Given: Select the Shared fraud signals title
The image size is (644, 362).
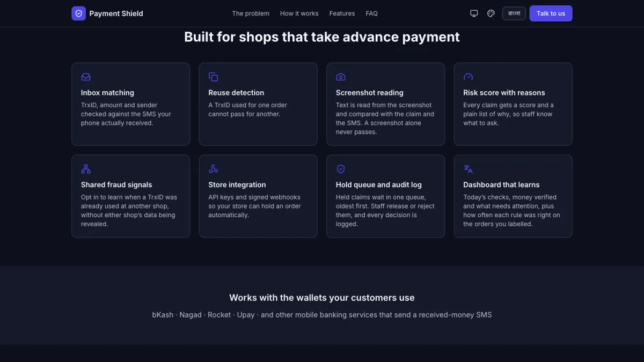Looking at the screenshot, I should click(116, 184).
